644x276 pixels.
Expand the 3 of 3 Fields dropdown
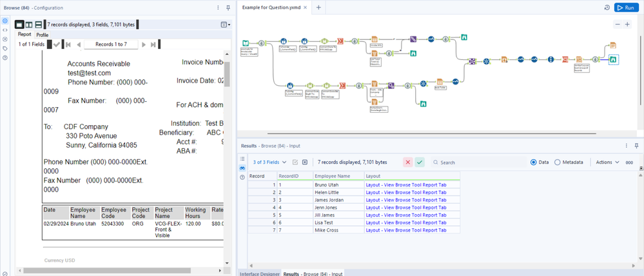tap(269, 163)
